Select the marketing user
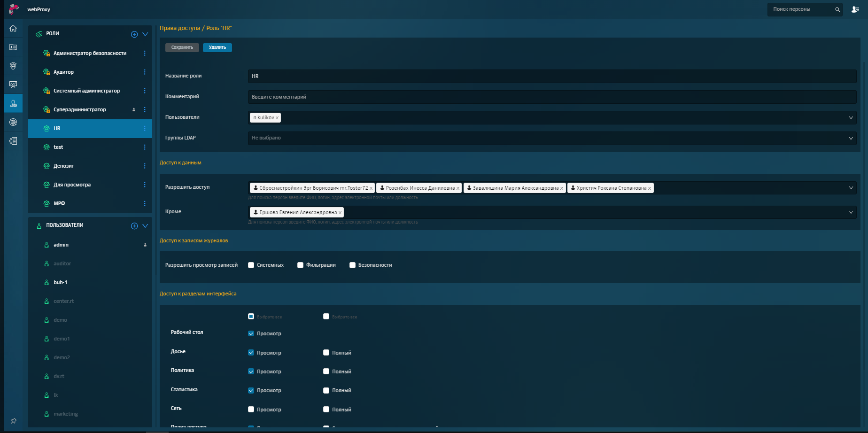 pyautogui.click(x=90, y=414)
